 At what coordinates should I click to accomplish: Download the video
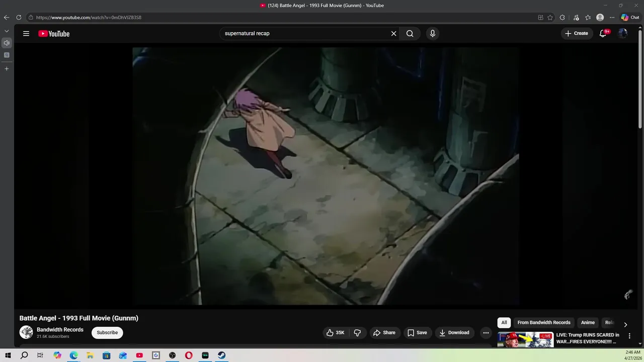(x=454, y=333)
